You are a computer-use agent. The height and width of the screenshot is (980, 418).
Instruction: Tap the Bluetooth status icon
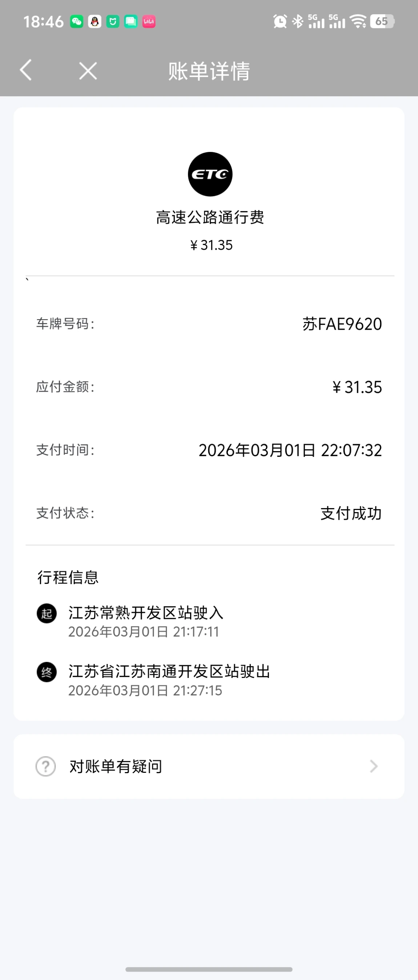coord(298,21)
